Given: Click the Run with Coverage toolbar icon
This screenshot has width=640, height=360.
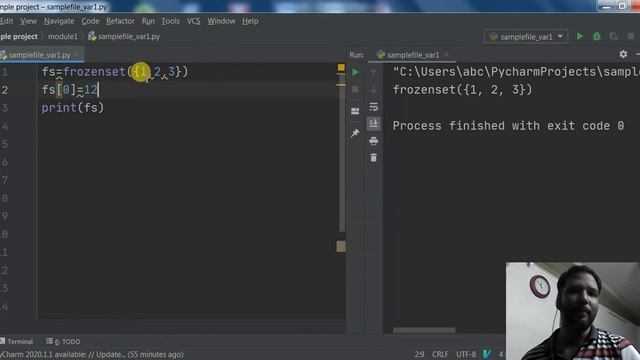Looking at the screenshot, I should coord(613,36).
